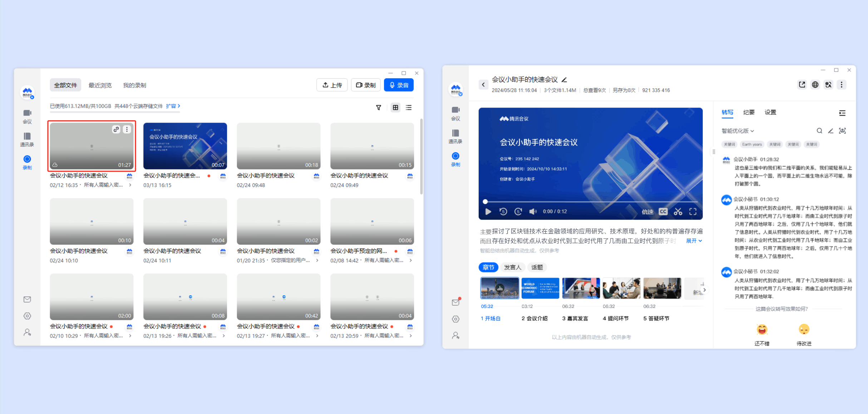Click the translate icon in right window
Screen dimensions: 868x414
click(x=828, y=85)
